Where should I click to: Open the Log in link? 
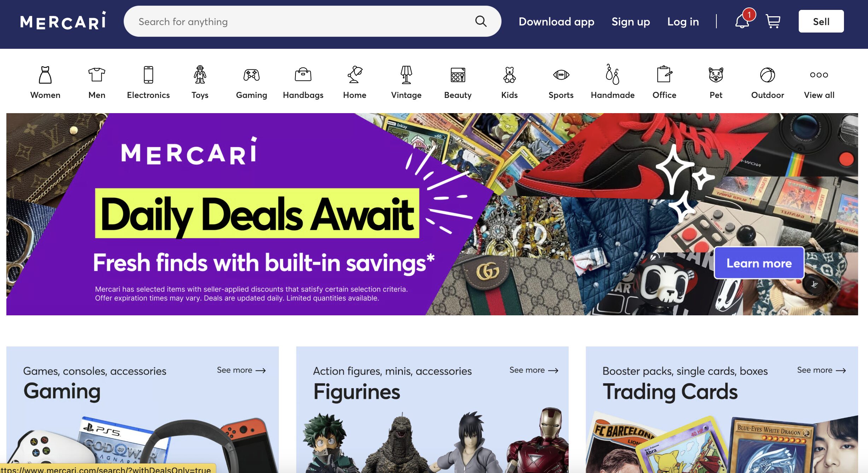point(683,22)
